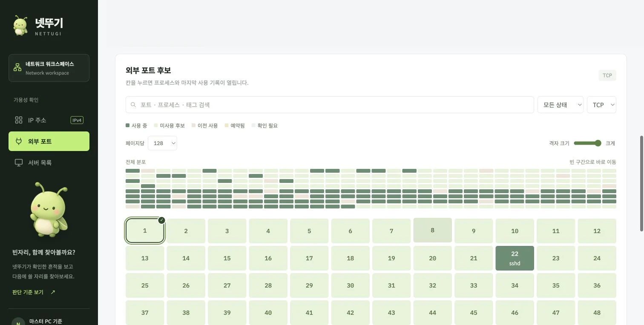
Task: Click the page vertical scrollbar
Action: click(x=641, y=184)
